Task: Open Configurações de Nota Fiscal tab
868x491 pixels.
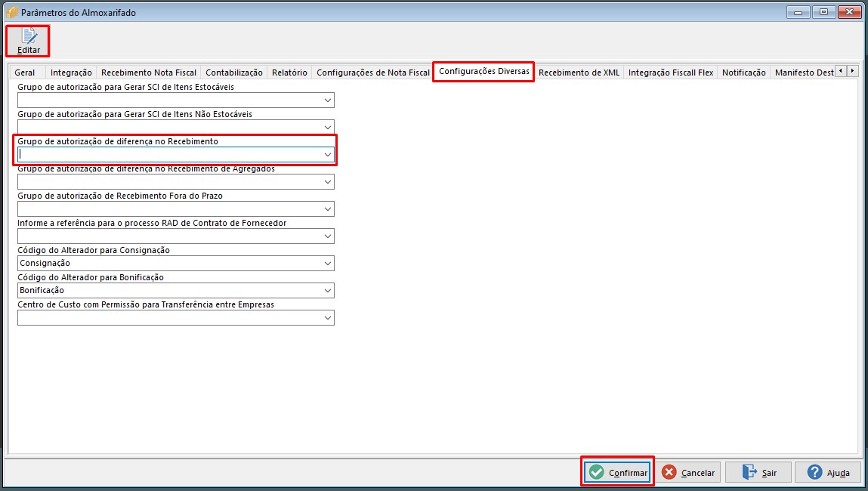Action: [x=372, y=73]
